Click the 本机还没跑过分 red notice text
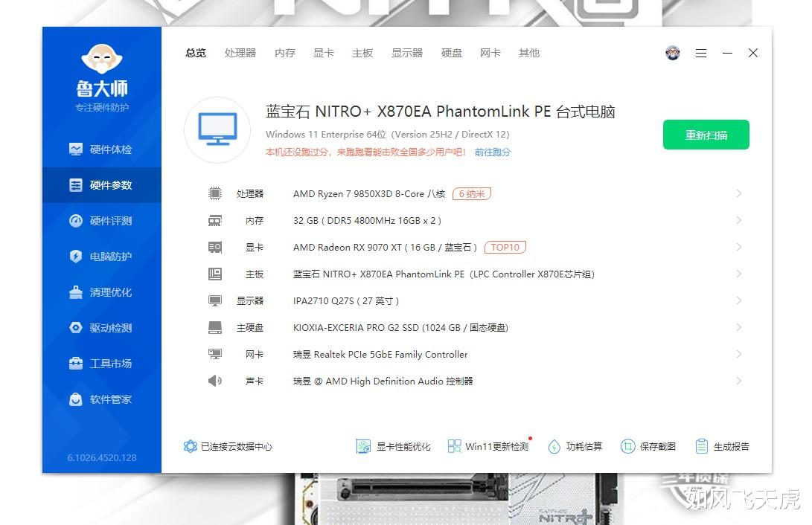The width and height of the screenshot is (812, 525). point(365,152)
